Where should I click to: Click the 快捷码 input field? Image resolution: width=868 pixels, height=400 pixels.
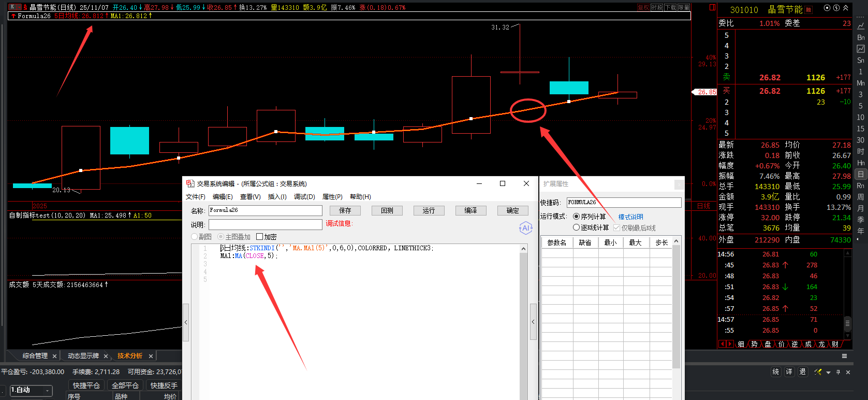pyautogui.click(x=624, y=202)
